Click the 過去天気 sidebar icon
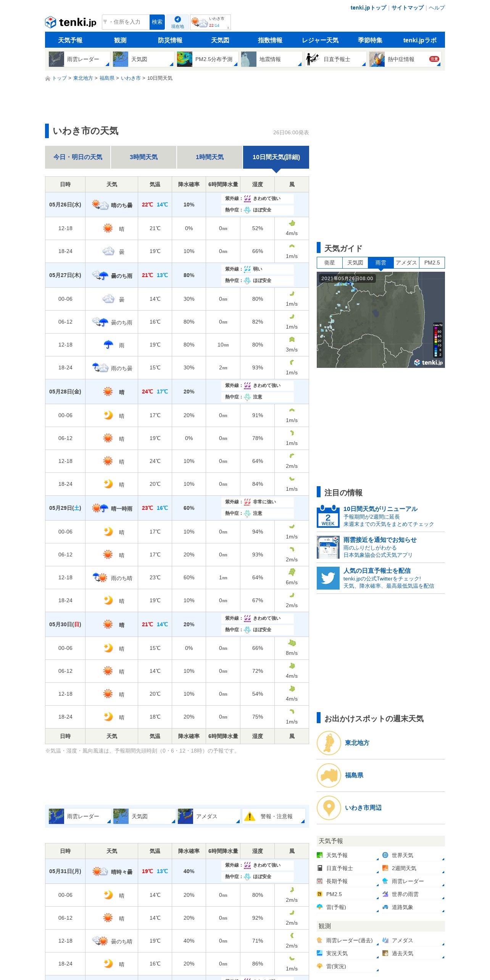Screen dimensions: 490x980 tap(385, 953)
